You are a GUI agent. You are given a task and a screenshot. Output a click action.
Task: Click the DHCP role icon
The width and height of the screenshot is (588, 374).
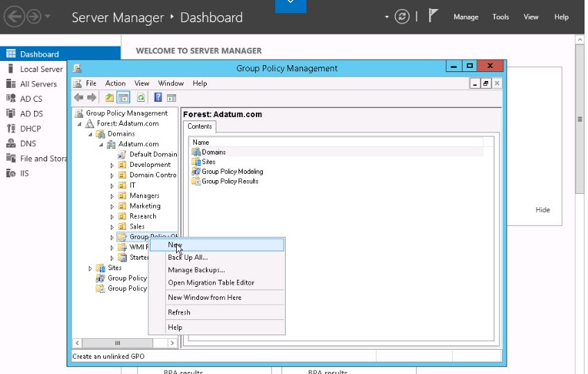11,129
